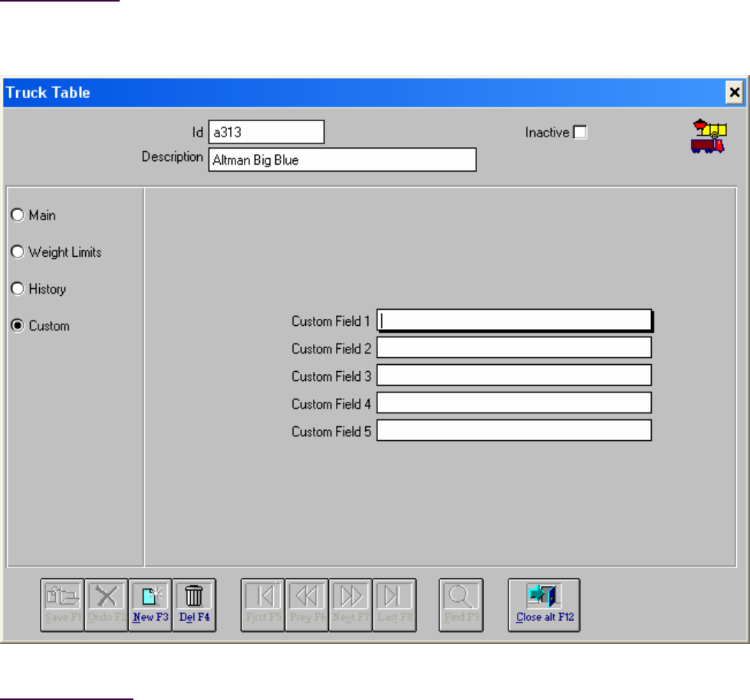The width and height of the screenshot is (750, 700).
Task: Click the Undo F2 button
Action: click(106, 606)
